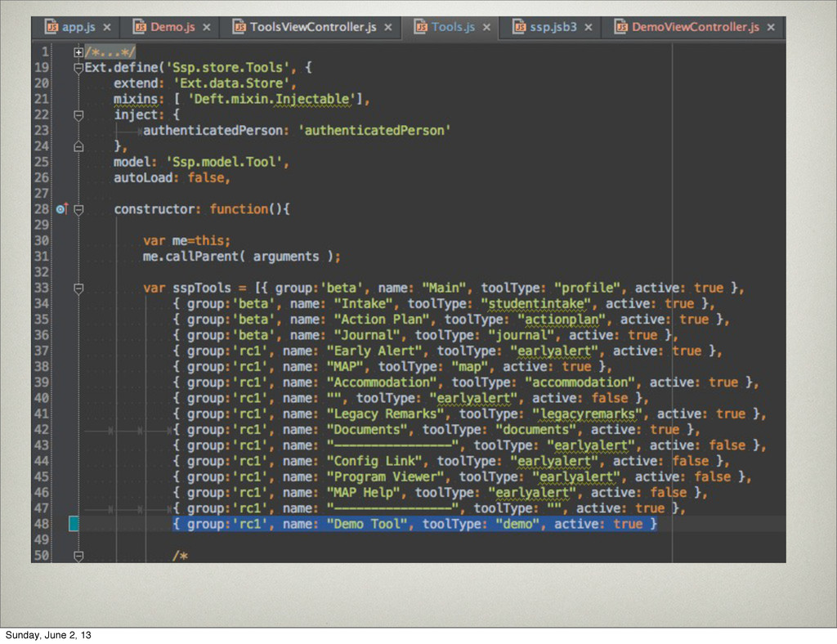Expand the folded comment block on line 1

point(78,52)
